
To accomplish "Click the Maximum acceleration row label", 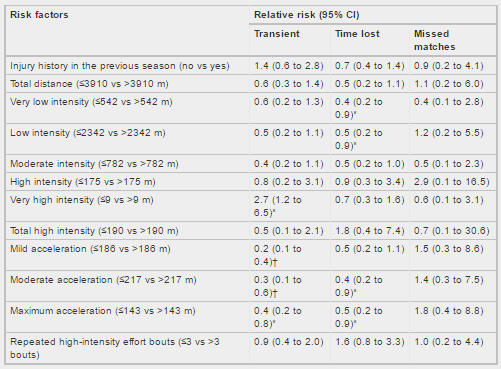I will [x=103, y=311].
